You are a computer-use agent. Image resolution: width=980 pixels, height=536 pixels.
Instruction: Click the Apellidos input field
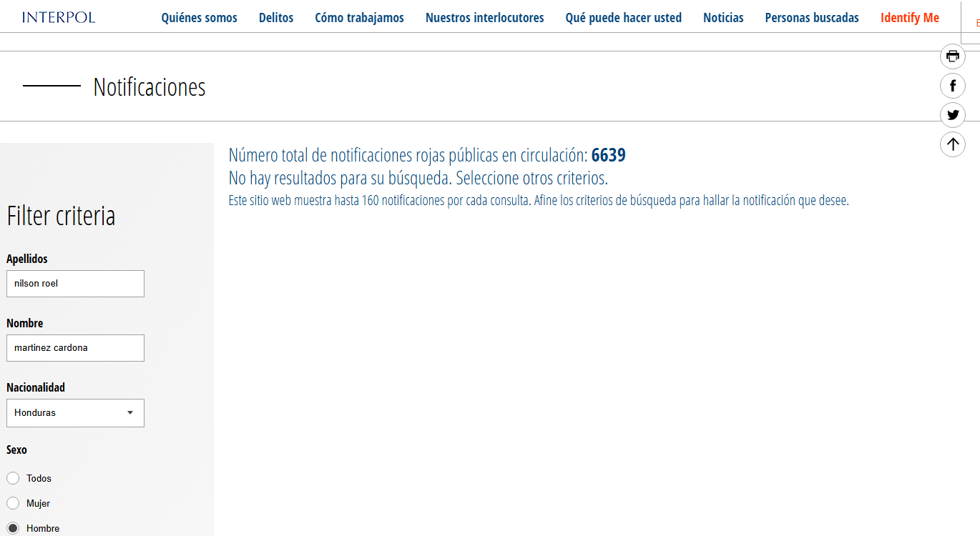[x=75, y=284]
